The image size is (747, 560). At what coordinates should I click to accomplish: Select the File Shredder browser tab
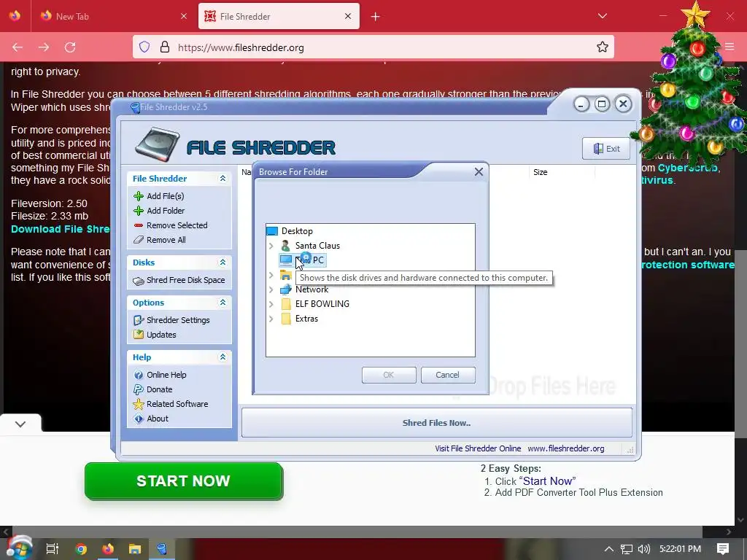pos(279,16)
